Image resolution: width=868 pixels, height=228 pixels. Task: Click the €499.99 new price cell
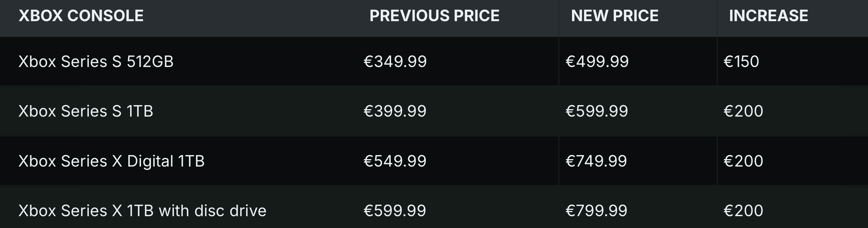[x=597, y=61]
